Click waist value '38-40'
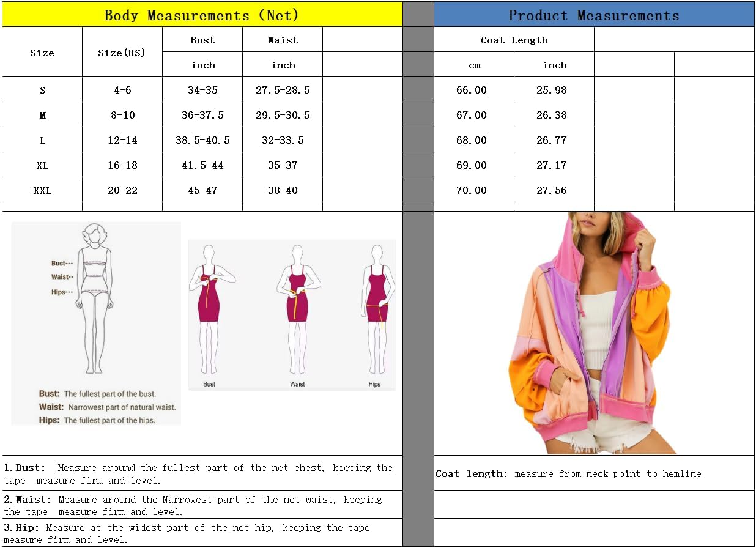The image size is (756, 548). point(283,190)
